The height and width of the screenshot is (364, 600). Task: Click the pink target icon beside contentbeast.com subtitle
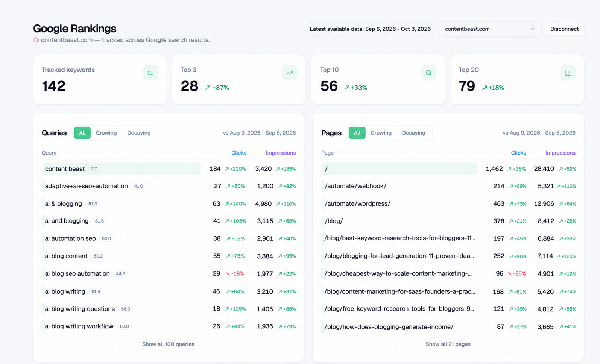(x=36, y=40)
